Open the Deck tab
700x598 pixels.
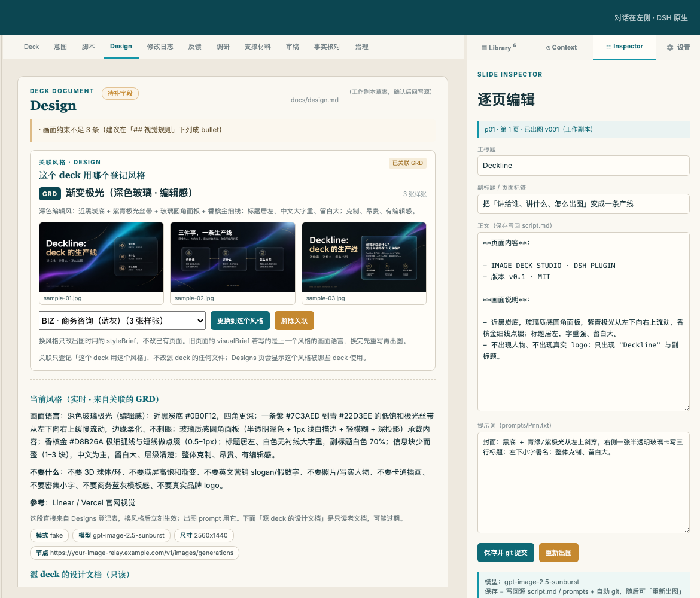click(x=31, y=47)
